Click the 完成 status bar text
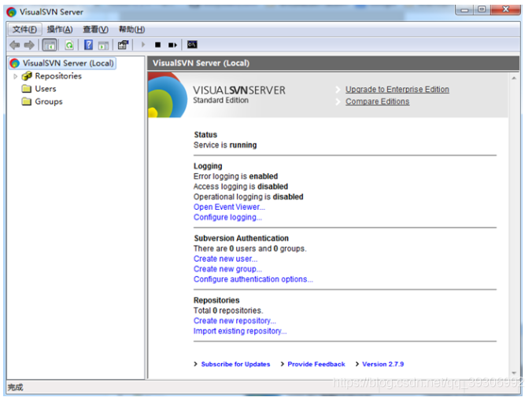Image resolution: width=532 pixels, height=397 pixels. point(15,387)
